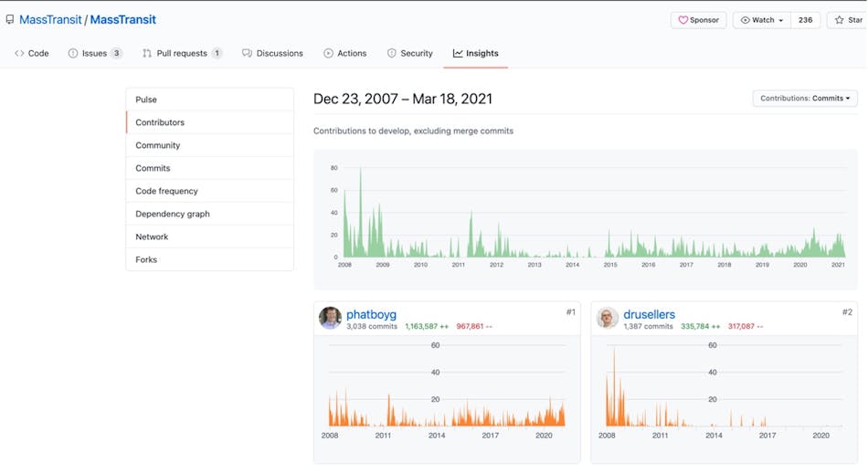Click the Actions play icon
This screenshot has width=868, height=473.
(x=328, y=53)
